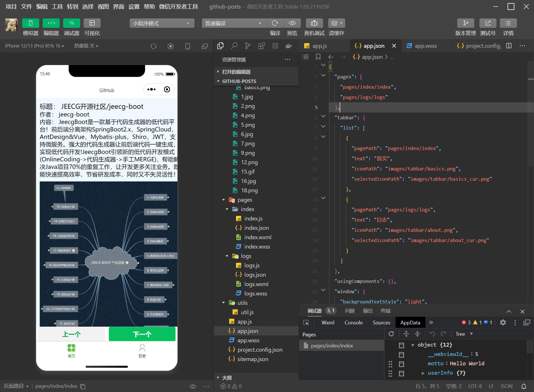Viewport: 534px width, 392px height.
Task: Open the extensions panel
Action: 262,46
